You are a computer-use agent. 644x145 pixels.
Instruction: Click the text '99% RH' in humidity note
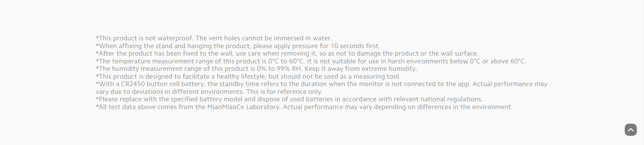tap(289, 69)
